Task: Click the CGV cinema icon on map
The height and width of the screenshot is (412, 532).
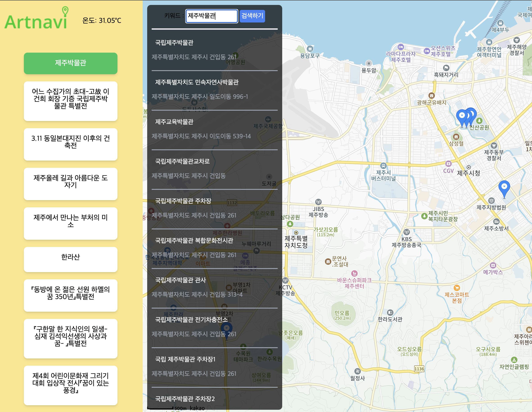Action: (x=448, y=164)
